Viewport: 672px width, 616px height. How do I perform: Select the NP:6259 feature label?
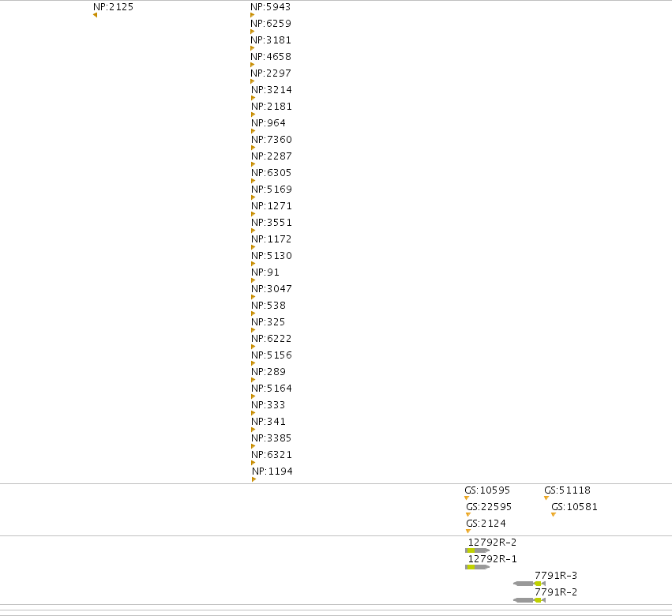click(x=271, y=24)
